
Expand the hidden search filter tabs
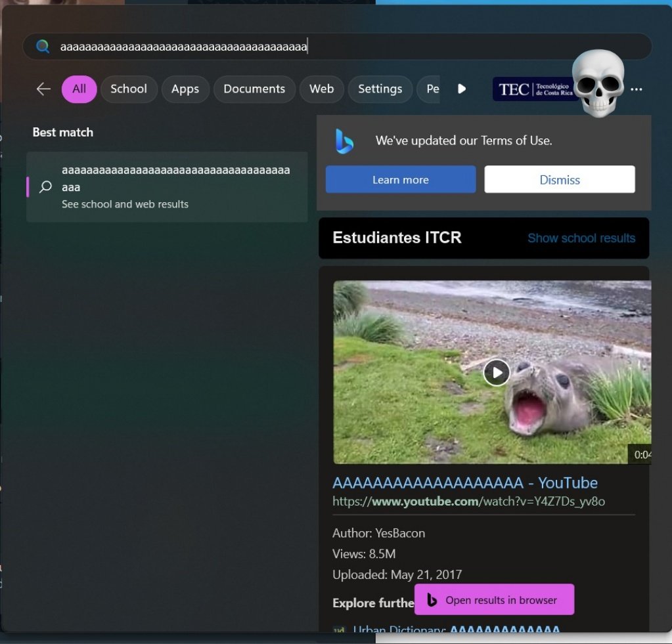coord(462,89)
